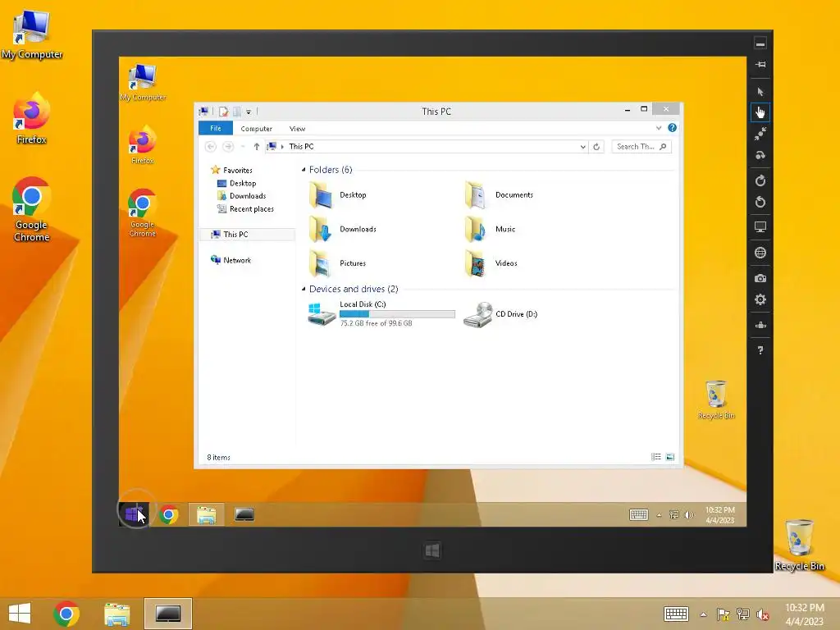Select the Pictures folder
This screenshot has width=840, height=630.
(x=337, y=263)
